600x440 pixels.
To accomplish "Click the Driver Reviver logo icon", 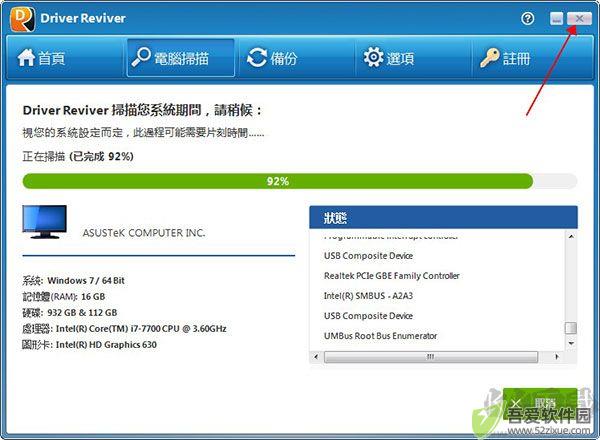I will coord(23,19).
